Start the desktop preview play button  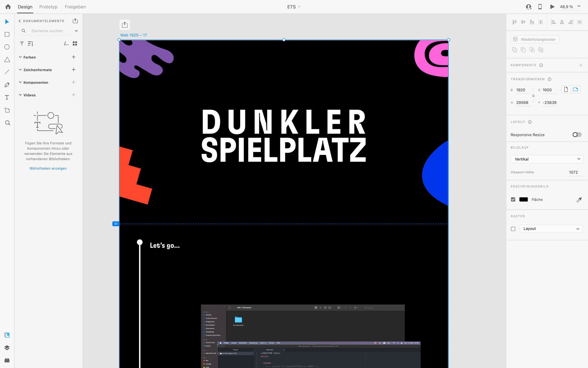[x=552, y=7]
